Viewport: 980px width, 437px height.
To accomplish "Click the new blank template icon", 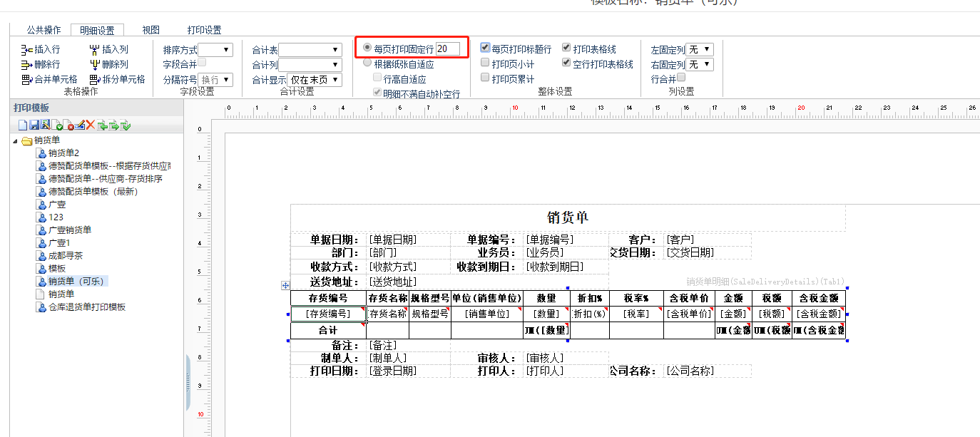I will pos(22,125).
